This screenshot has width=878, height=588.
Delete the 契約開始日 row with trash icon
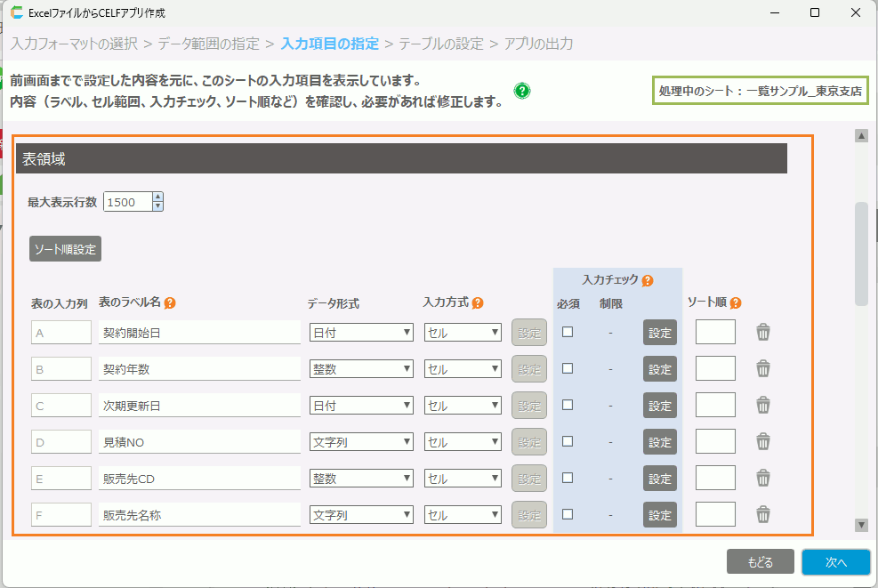(763, 333)
